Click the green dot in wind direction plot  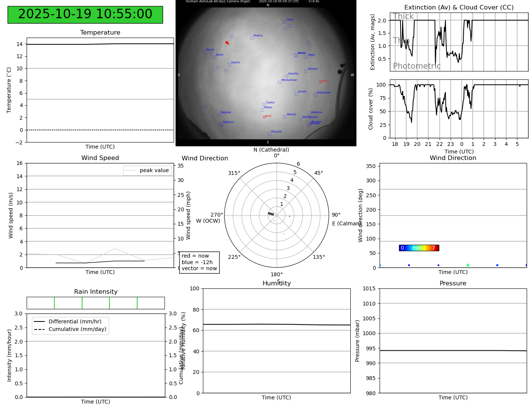(x=468, y=265)
